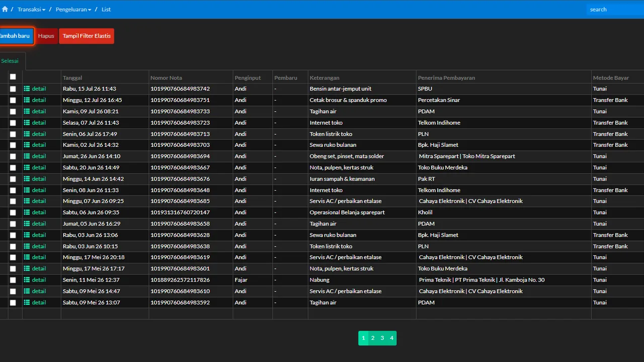The height and width of the screenshot is (362, 644).
Task: Open detail icon for the Nabung row
Action: coord(27,280)
